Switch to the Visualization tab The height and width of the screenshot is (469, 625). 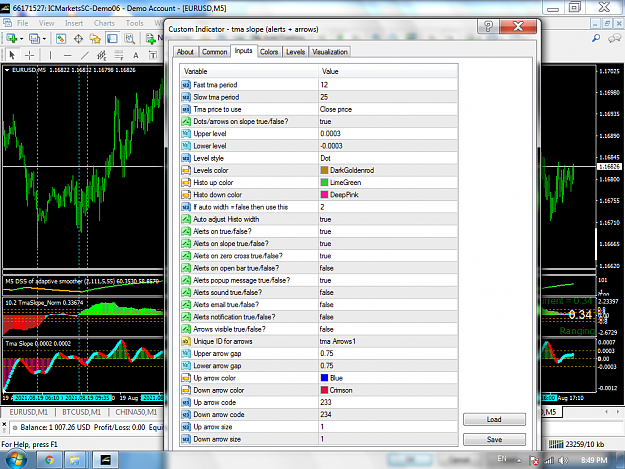tap(330, 52)
